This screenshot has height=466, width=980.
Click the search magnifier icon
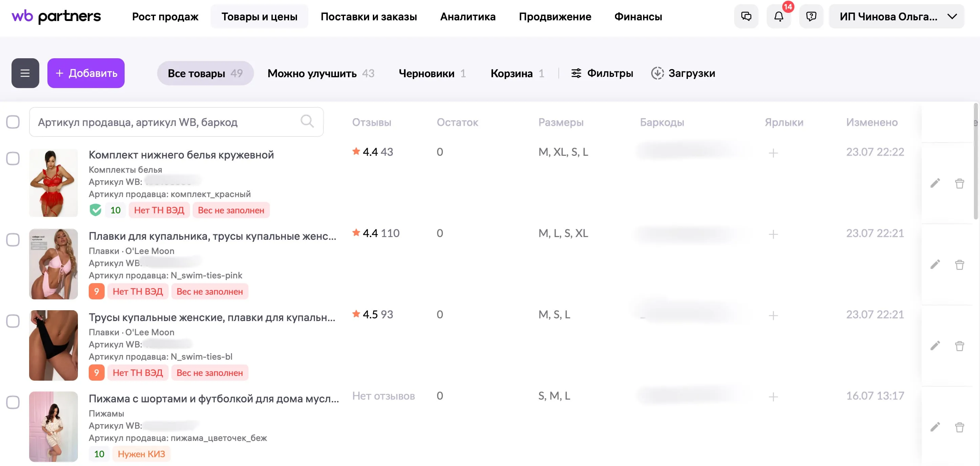[307, 122]
